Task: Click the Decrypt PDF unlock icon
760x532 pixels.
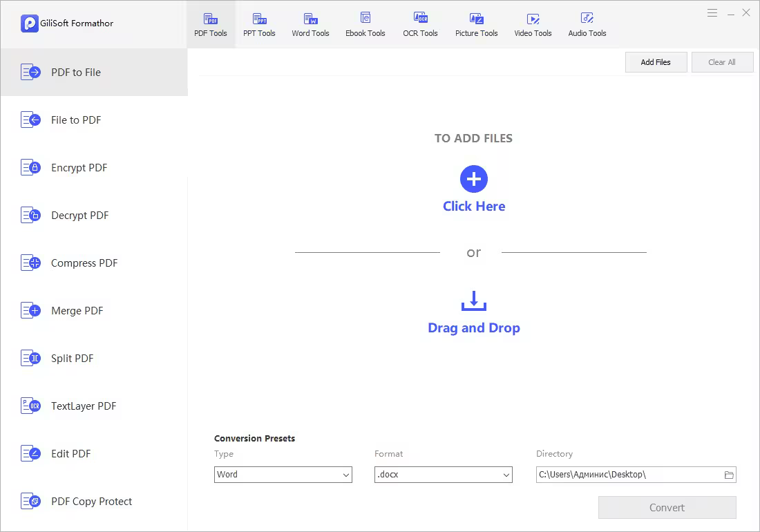Action: pyautogui.click(x=30, y=215)
